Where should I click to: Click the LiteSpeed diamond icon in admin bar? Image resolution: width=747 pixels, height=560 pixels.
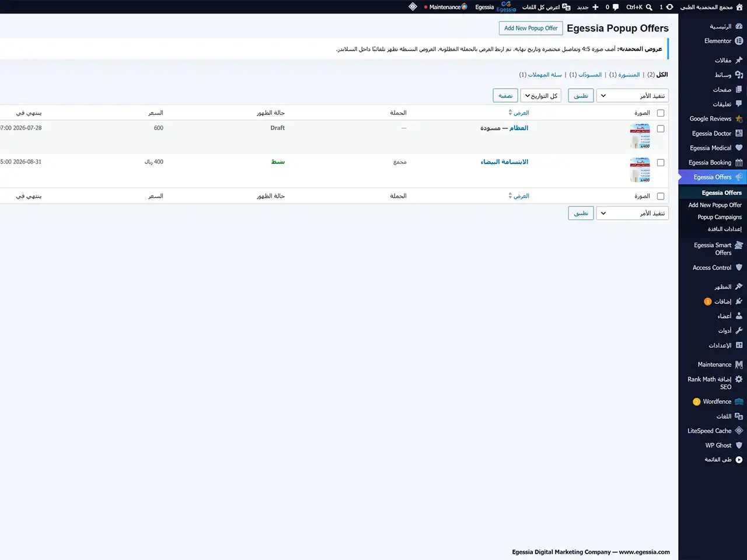pos(413,7)
